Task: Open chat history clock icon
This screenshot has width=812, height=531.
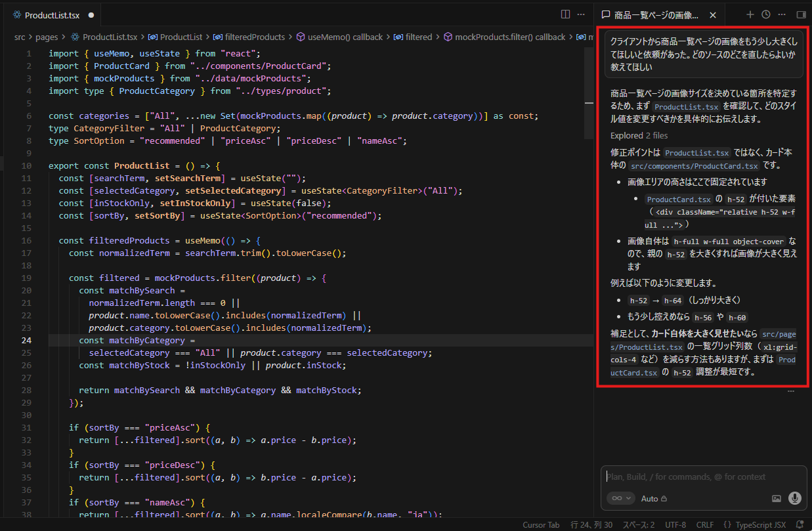Action: (766, 14)
